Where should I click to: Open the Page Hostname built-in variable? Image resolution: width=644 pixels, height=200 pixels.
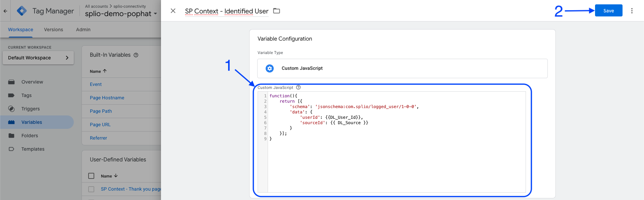pos(107,98)
